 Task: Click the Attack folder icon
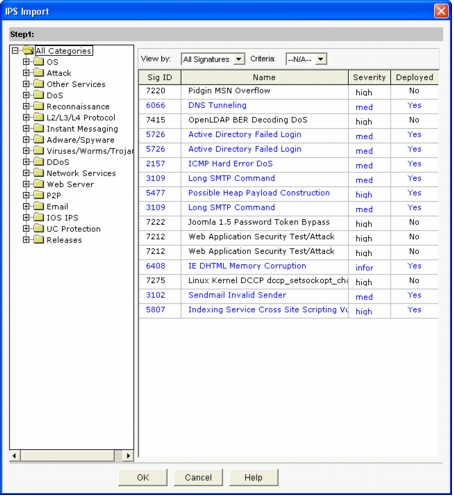pyautogui.click(x=39, y=73)
